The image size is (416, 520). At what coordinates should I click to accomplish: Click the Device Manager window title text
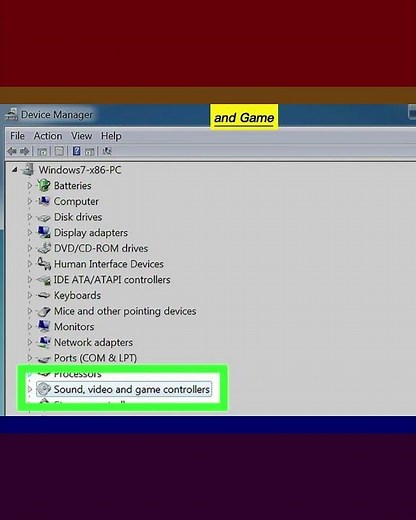click(57, 115)
